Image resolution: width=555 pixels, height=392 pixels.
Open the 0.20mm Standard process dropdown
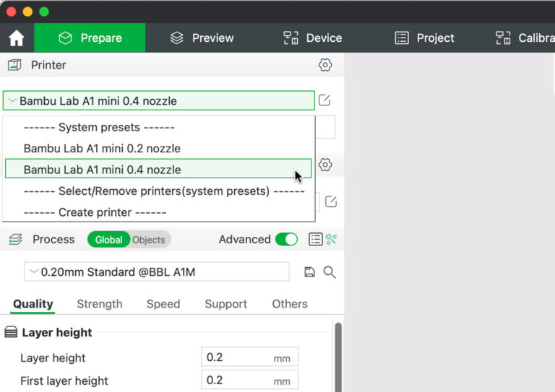click(x=158, y=272)
